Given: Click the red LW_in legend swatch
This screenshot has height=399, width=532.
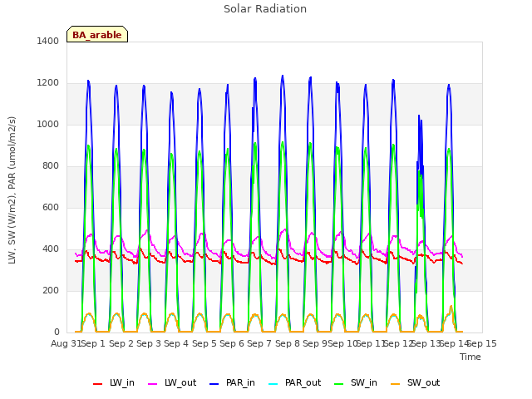Looking at the screenshot, I should (98, 384).
